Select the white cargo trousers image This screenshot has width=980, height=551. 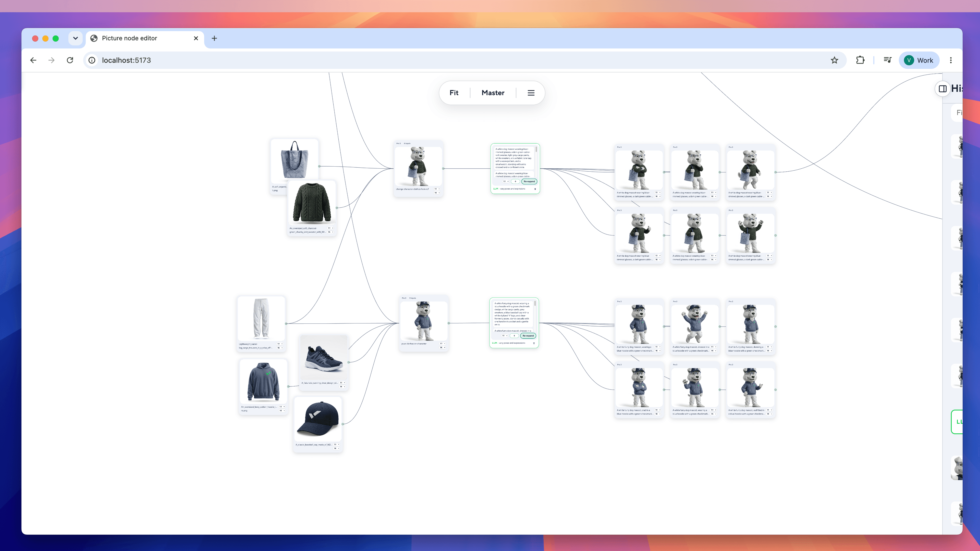[261, 319]
